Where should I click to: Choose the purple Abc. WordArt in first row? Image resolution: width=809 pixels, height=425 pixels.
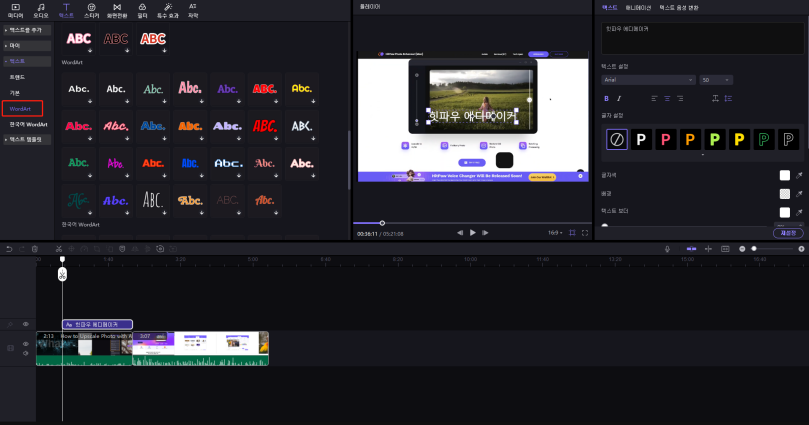228,89
